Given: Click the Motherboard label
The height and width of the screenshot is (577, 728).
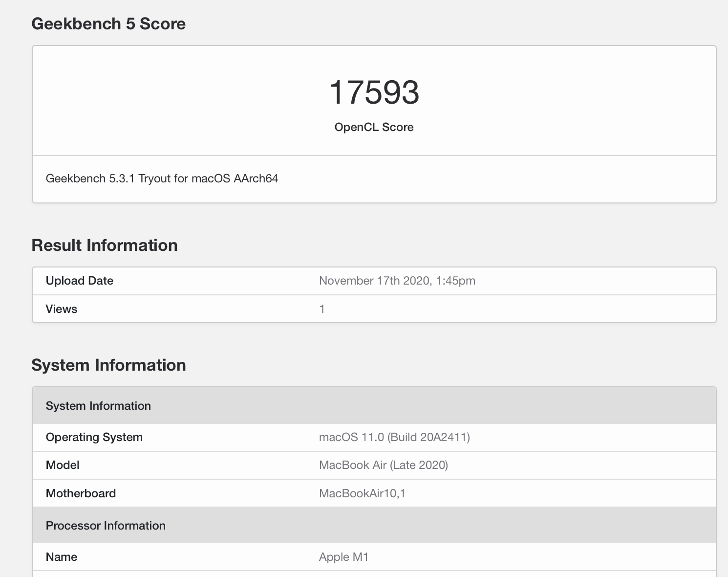Looking at the screenshot, I should click(x=81, y=493).
